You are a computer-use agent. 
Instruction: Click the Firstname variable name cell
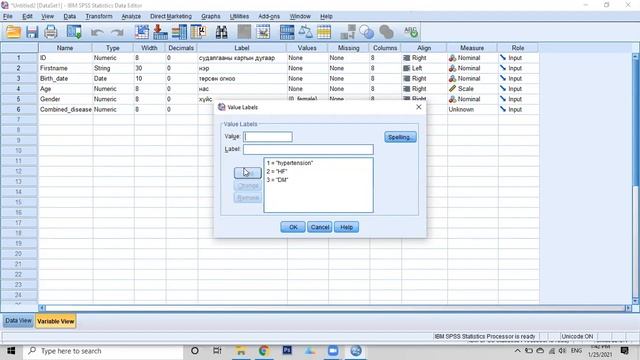click(x=65, y=68)
